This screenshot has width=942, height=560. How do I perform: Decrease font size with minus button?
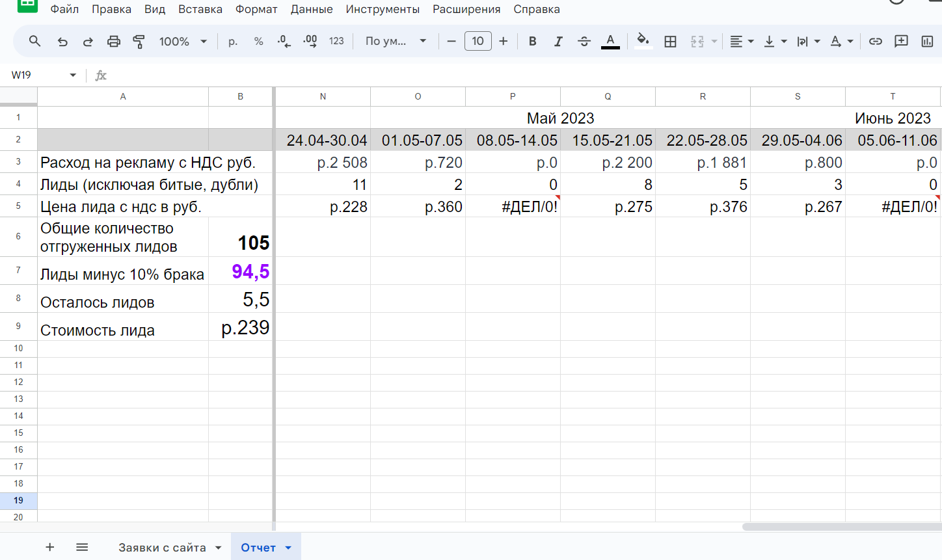pyautogui.click(x=451, y=41)
